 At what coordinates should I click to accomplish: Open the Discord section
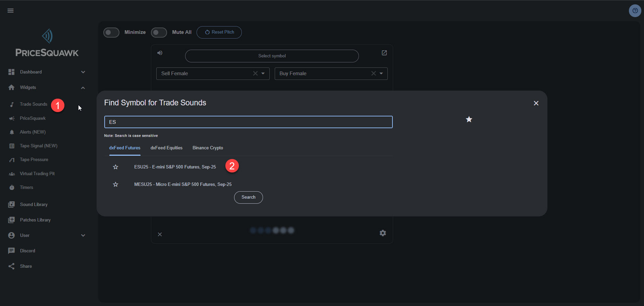[x=28, y=251]
